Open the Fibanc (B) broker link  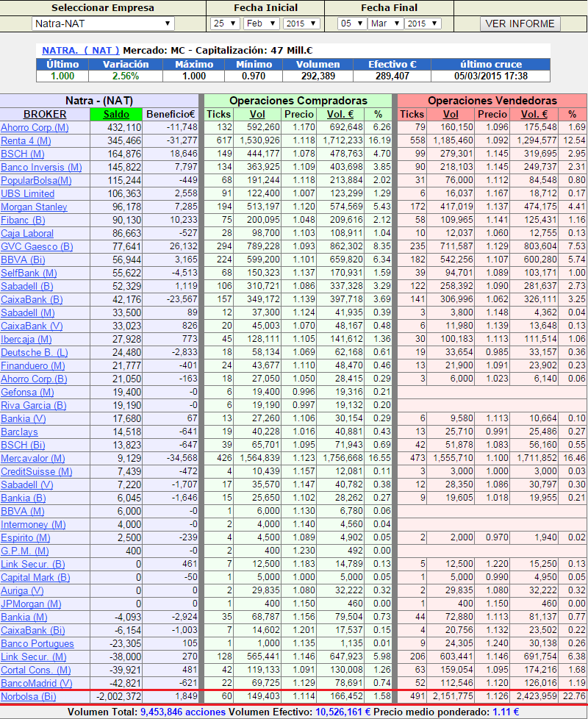point(23,220)
